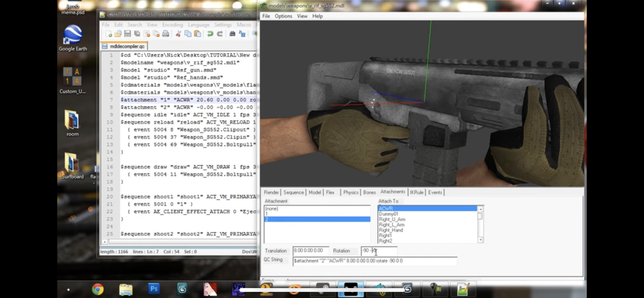Click the Rotation input field

379,251
